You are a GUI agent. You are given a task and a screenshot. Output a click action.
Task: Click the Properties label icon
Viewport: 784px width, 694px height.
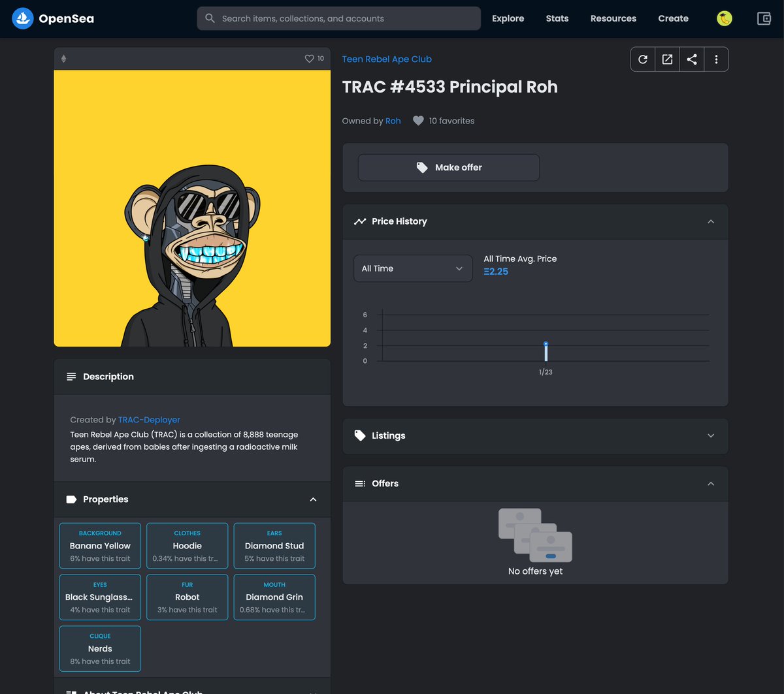(71, 499)
